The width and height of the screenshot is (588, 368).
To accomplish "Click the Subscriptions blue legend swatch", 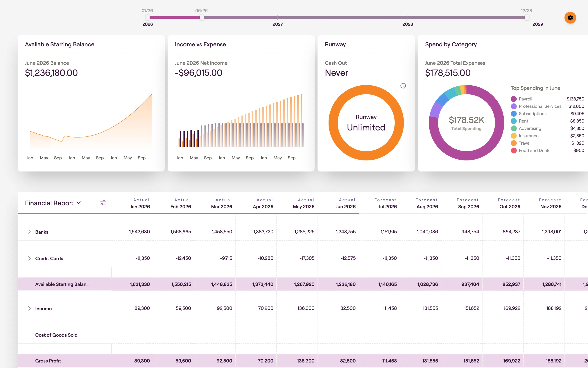I will coord(514,114).
